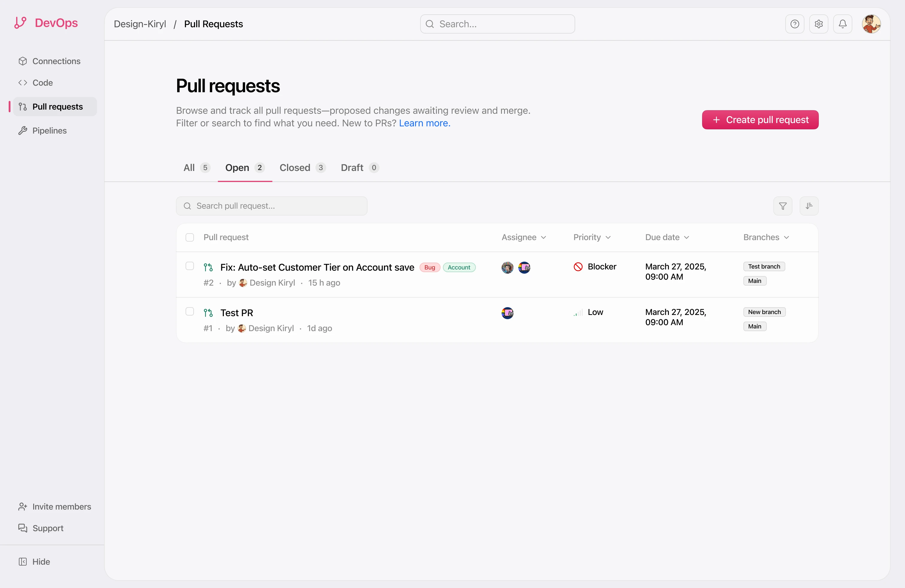The width and height of the screenshot is (905, 588).
Task: Check the Test PR row checkbox
Action: pos(190,311)
